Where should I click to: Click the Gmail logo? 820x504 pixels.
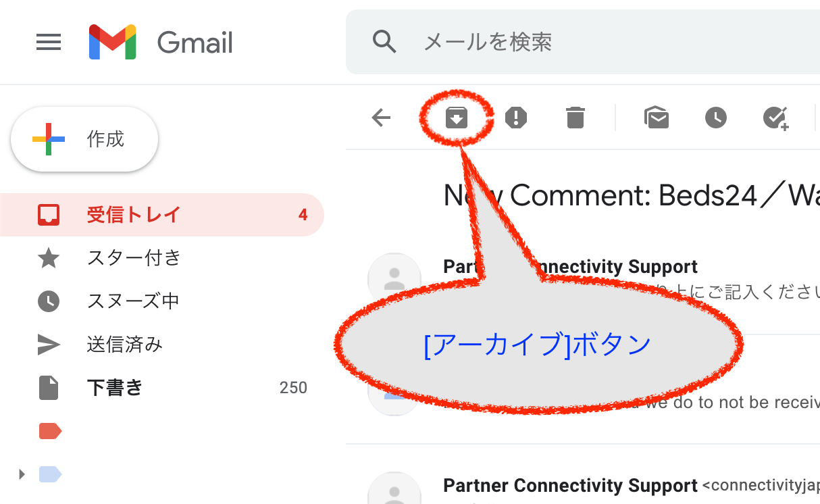click(x=161, y=43)
